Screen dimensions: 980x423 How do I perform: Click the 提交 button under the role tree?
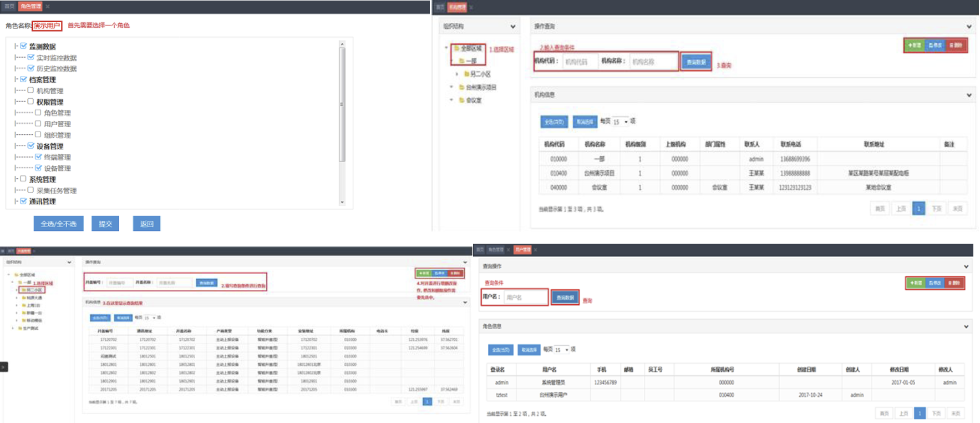pos(105,224)
